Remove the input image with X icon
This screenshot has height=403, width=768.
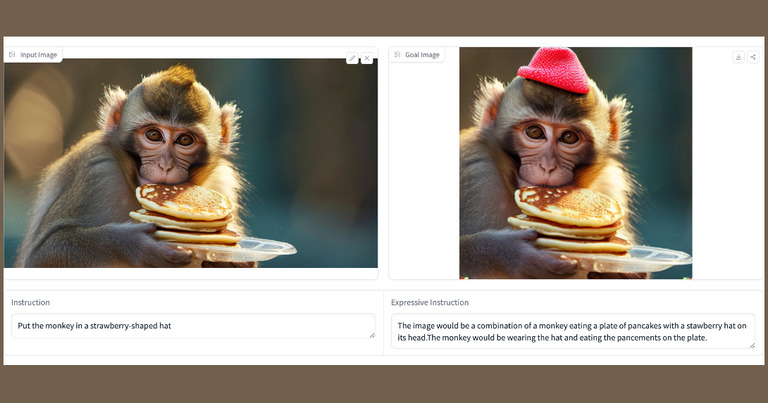(367, 58)
